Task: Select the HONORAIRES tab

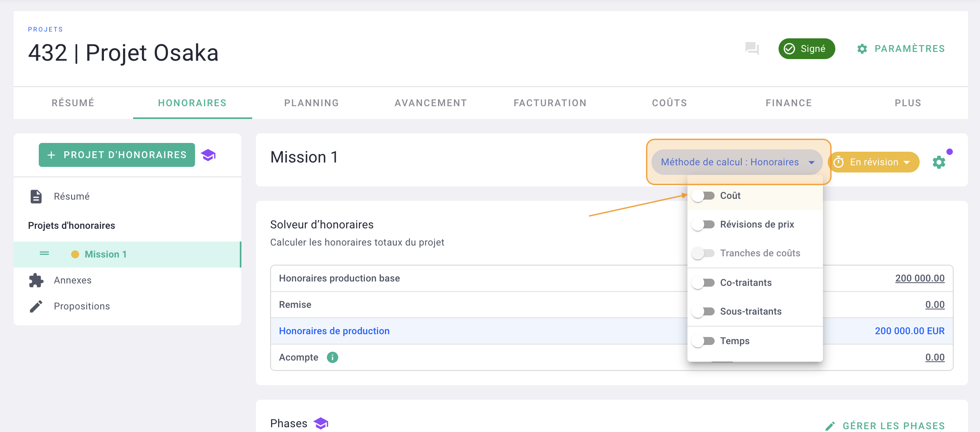Action: [193, 102]
